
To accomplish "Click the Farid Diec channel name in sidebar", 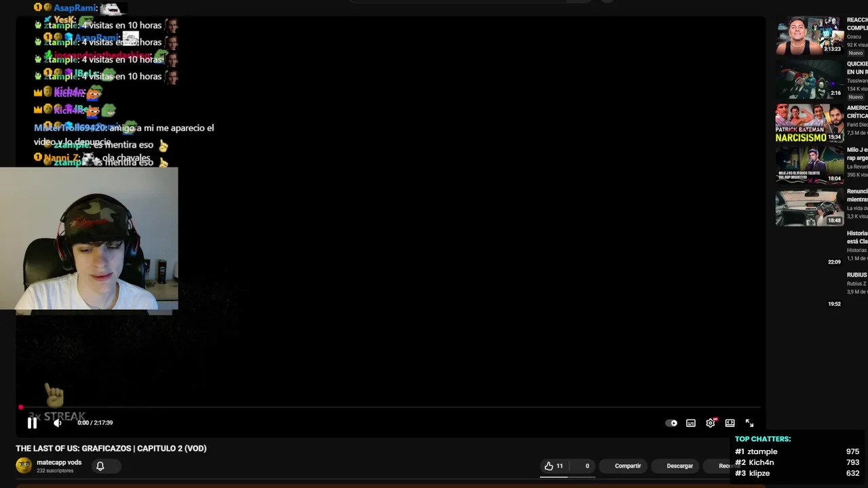I will coord(857,125).
